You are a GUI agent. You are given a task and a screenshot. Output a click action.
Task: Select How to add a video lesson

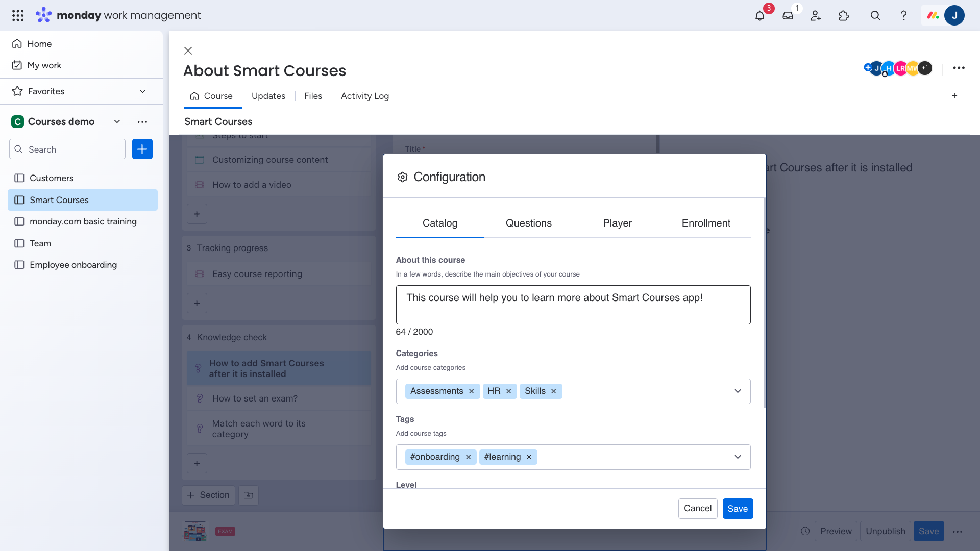pos(279,185)
